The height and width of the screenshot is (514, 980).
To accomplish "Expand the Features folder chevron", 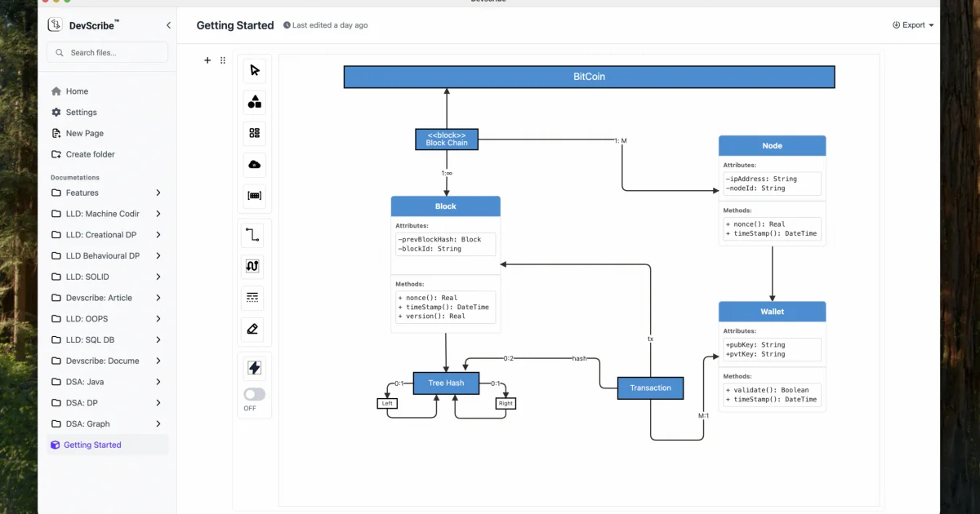I will pos(158,193).
